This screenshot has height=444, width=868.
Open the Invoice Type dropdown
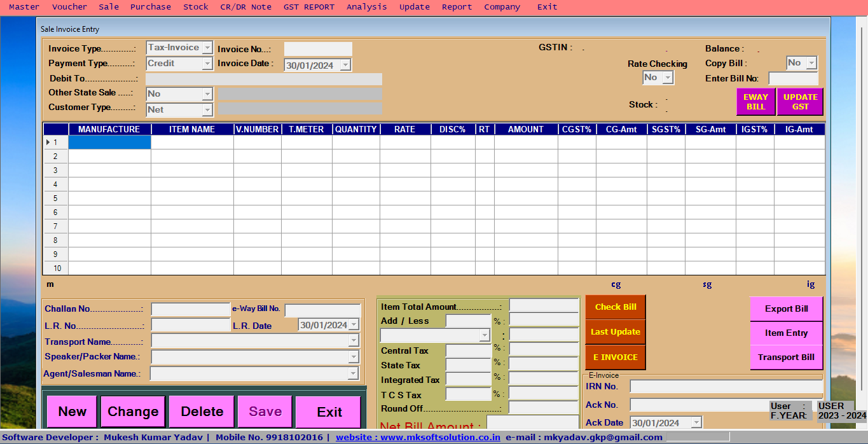tap(208, 48)
